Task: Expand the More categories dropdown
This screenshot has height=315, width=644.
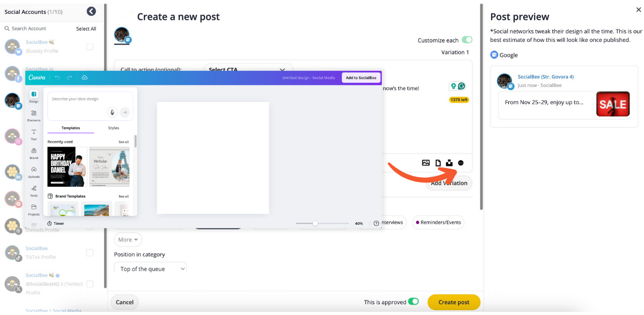Action: pyautogui.click(x=128, y=240)
